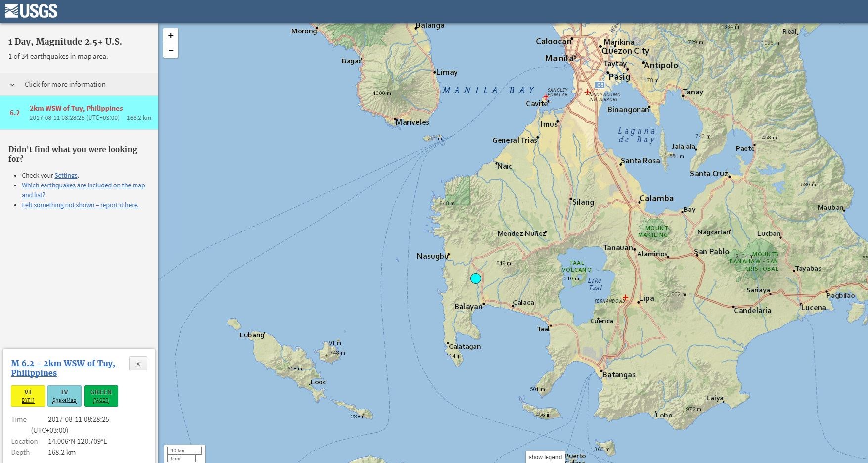Click Ninoy Aquino airport icon on map
The image size is (868, 463).
pyautogui.click(x=587, y=92)
